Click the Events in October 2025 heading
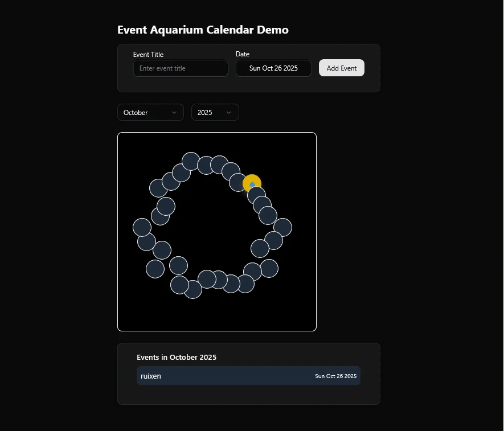Screen dimensions: 504x431 [x=177, y=358]
